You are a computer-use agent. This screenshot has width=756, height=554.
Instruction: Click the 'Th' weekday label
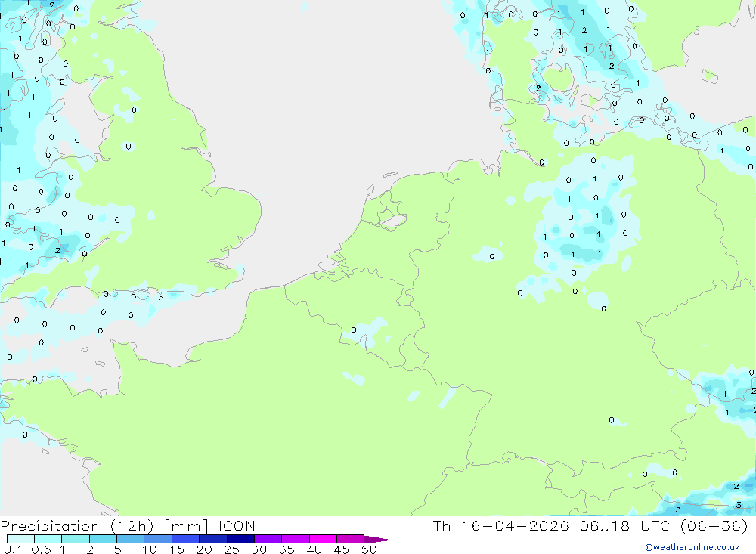[x=442, y=525]
